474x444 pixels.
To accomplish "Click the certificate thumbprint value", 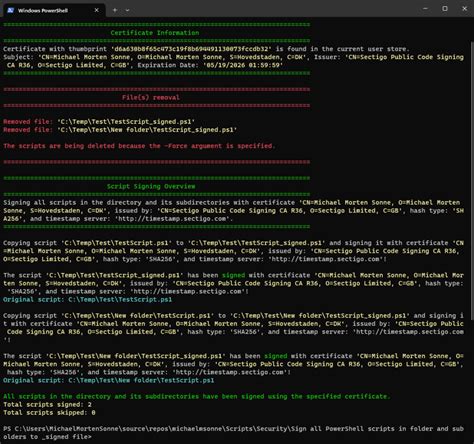I will 191,49.
